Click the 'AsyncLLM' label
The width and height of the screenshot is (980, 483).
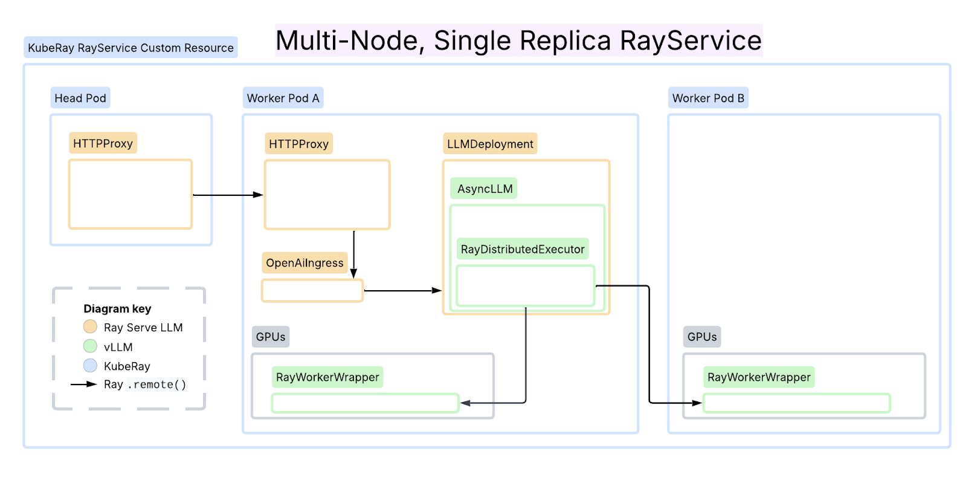[x=485, y=189]
